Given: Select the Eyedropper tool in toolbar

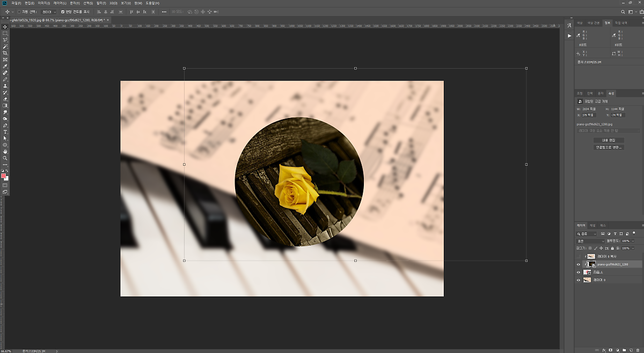Looking at the screenshot, I should point(5,66).
